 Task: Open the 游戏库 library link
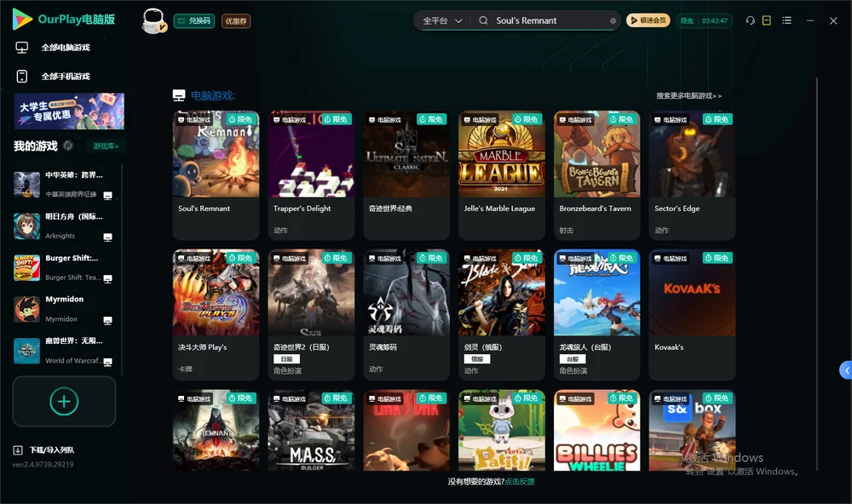106,146
